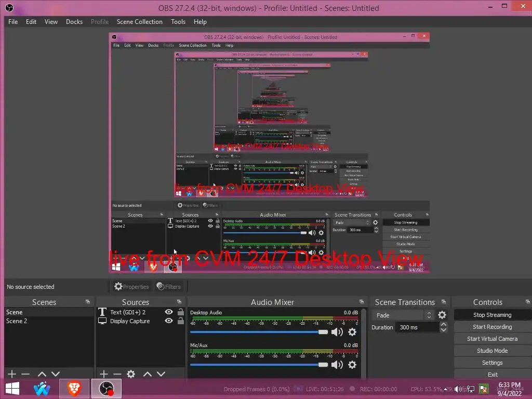
Task: Open the blue W app in taskbar
Action: click(x=42, y=389)
